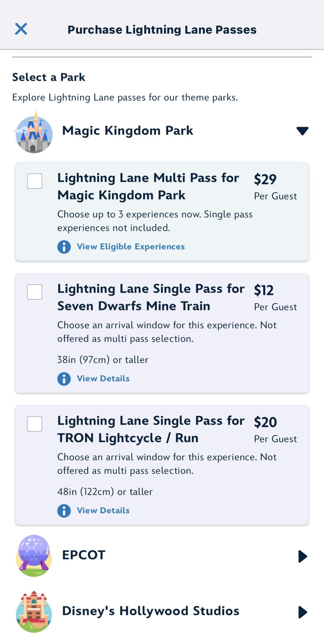Open View Details for Seven Dwarfs Mine Train
This screenshot has width=324, height=644.
click(x=103, y=379)
